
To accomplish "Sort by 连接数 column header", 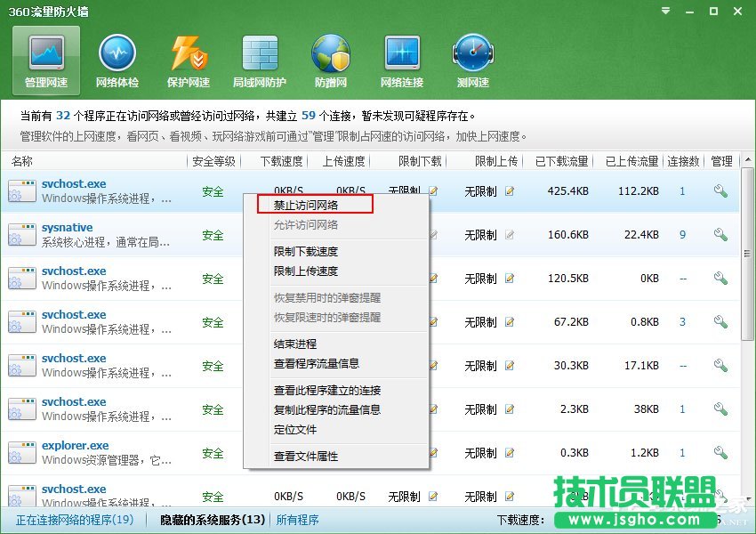I will (683, 161).
